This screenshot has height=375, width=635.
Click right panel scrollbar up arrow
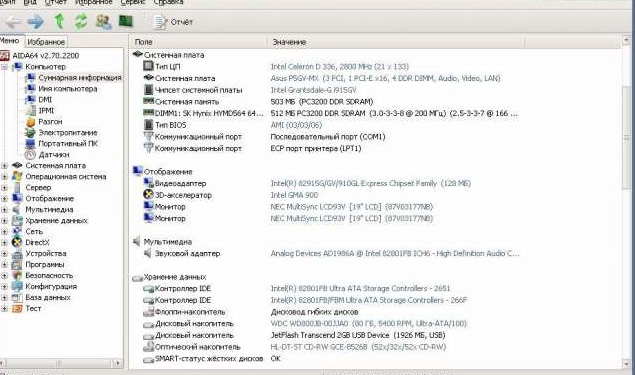tap(626, 40)
